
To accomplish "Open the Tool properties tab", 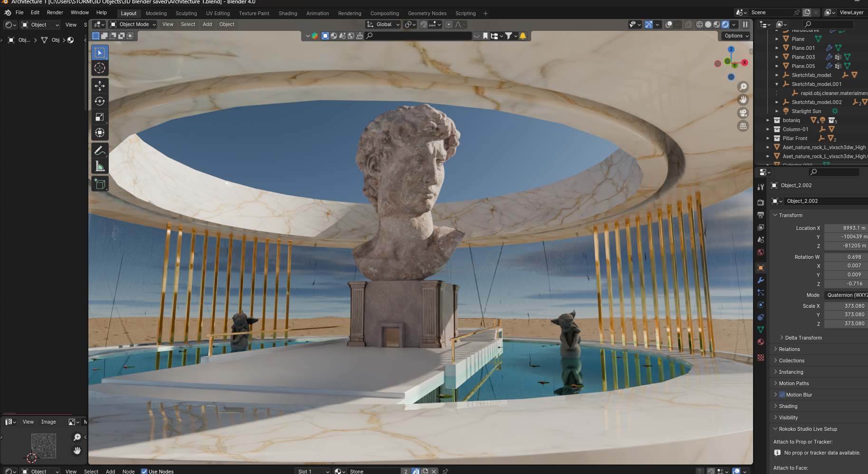I will click(761, 187).
